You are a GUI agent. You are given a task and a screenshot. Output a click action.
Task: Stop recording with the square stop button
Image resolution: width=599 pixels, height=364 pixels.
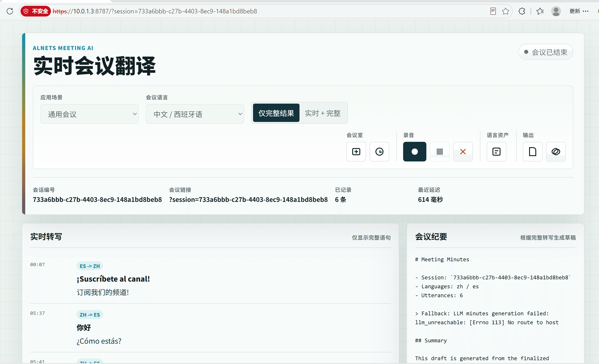(x=440, y=152)
